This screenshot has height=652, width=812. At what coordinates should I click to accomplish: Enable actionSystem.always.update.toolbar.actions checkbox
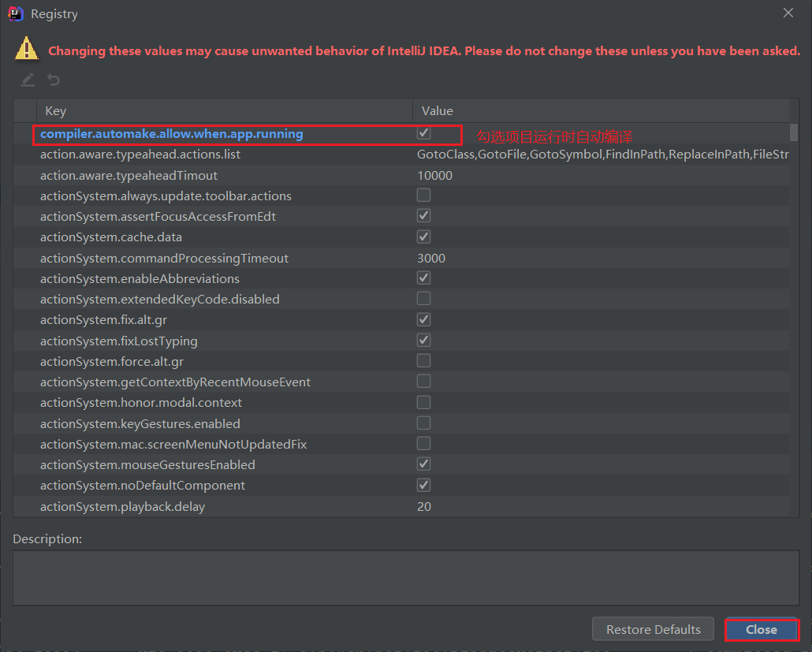click(x=423, y=196)
